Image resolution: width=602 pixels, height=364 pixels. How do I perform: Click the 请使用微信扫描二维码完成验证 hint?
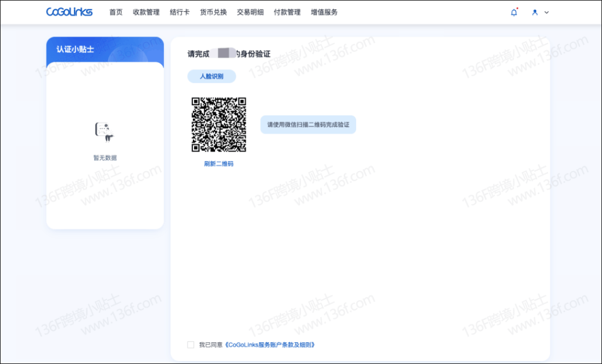[308, 125]
